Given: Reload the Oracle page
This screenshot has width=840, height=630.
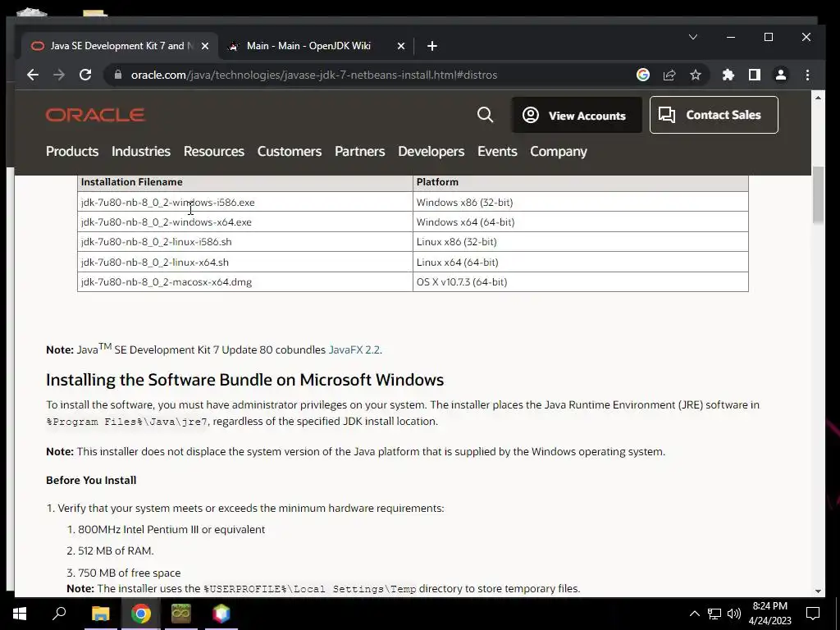Looking at the screenshot, I should [x=85, y=75].
